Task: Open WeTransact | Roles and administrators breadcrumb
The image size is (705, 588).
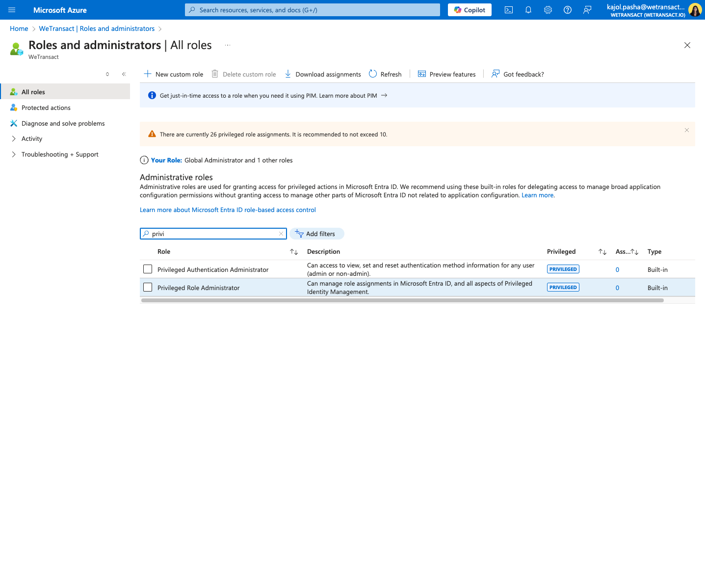Action: coord(97,28)
